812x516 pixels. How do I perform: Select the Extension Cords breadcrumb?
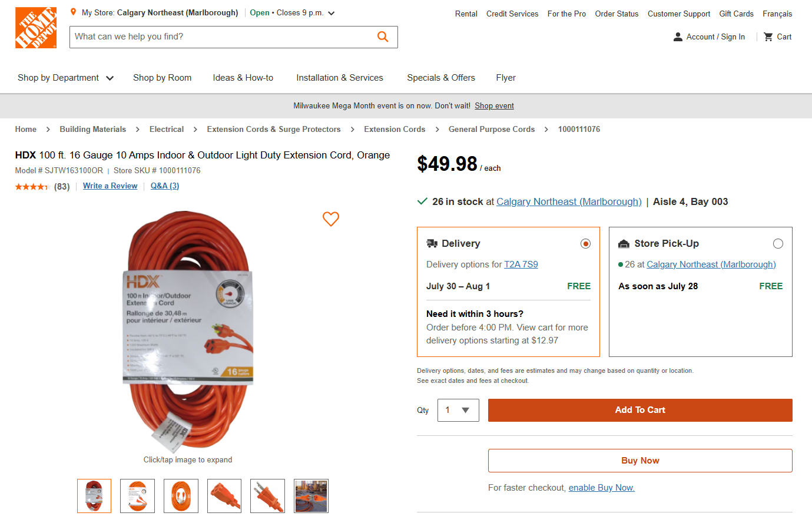point(395,129)
